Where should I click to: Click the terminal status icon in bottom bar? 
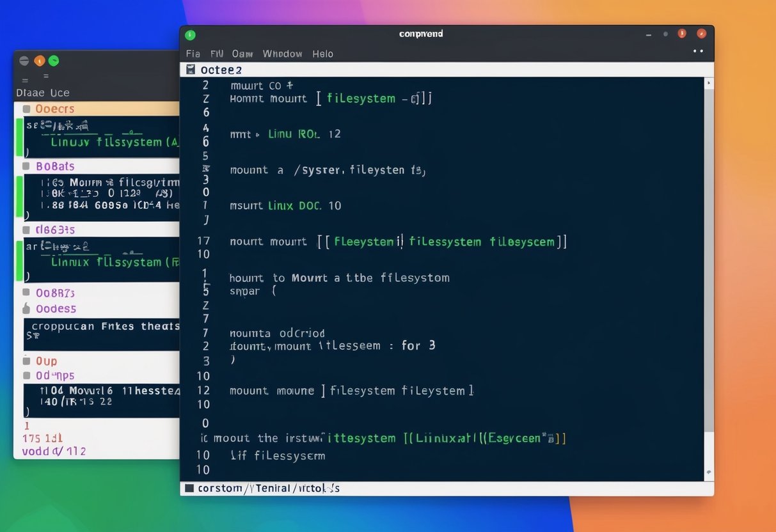point(188,488)
